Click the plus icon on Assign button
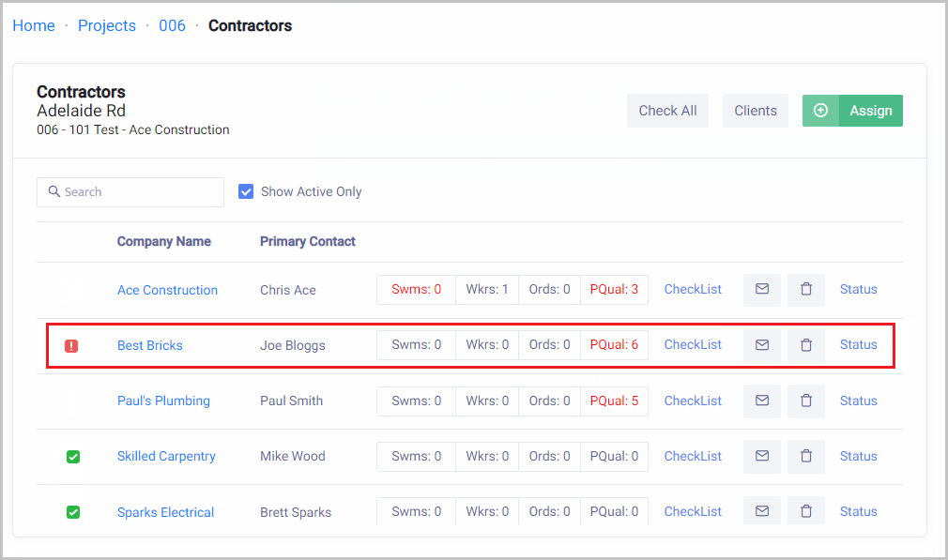The image size is (948, 560). click(x=820, y=111)
